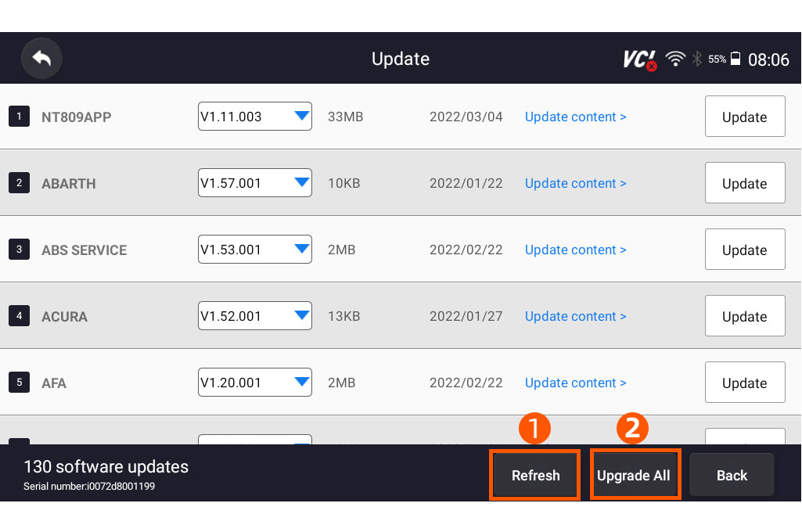The image size is (802, 532).
Task: Tap the Bluetooth status icon
Action: click(696, 59)
